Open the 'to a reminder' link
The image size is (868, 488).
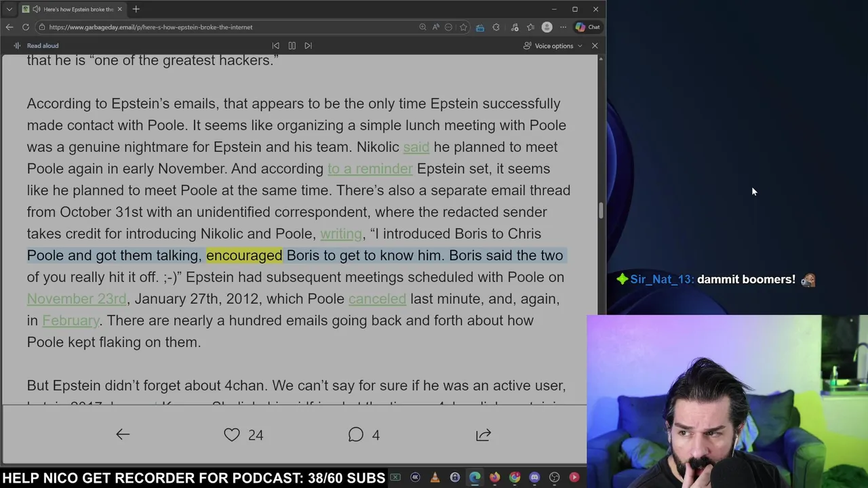point(370,169)
